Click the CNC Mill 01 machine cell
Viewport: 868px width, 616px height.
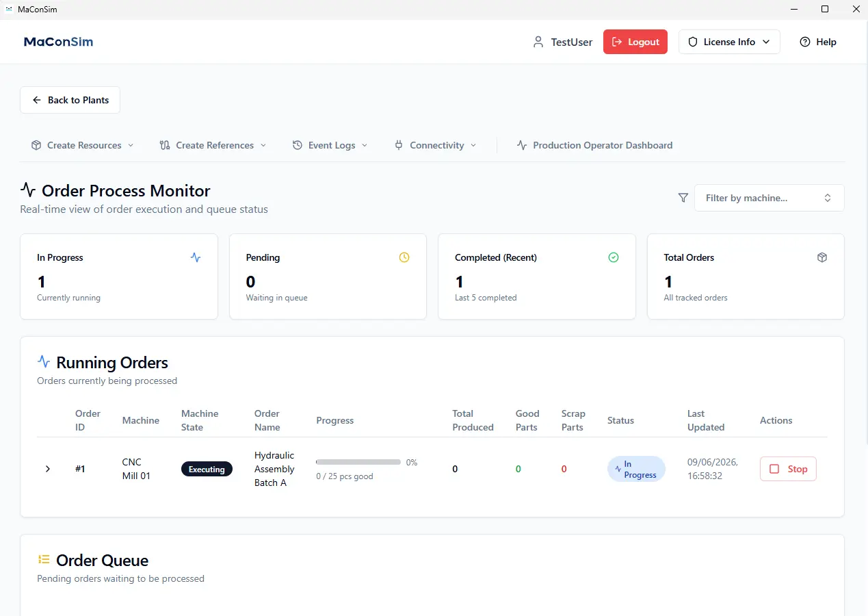tap(136, 469)
